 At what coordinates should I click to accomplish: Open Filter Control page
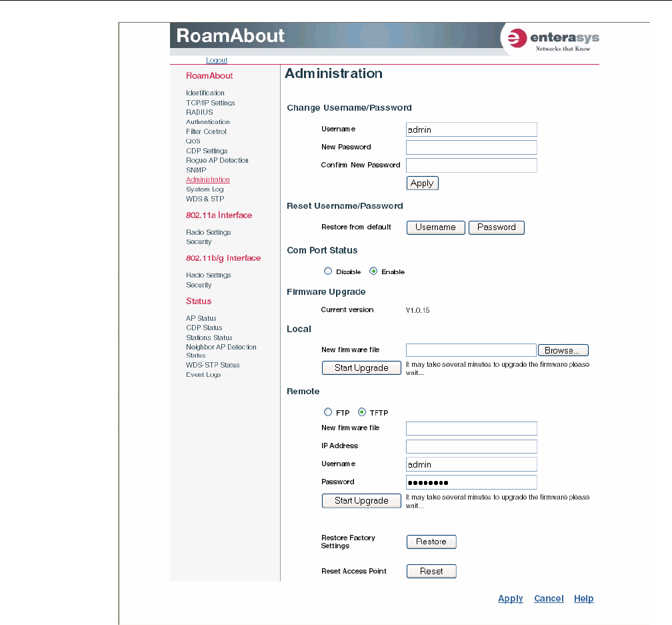[206, 131]
